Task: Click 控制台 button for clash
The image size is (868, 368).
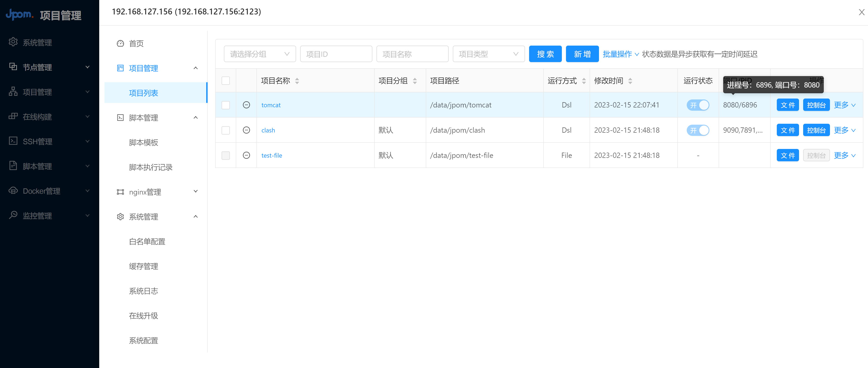Action: 816,130
